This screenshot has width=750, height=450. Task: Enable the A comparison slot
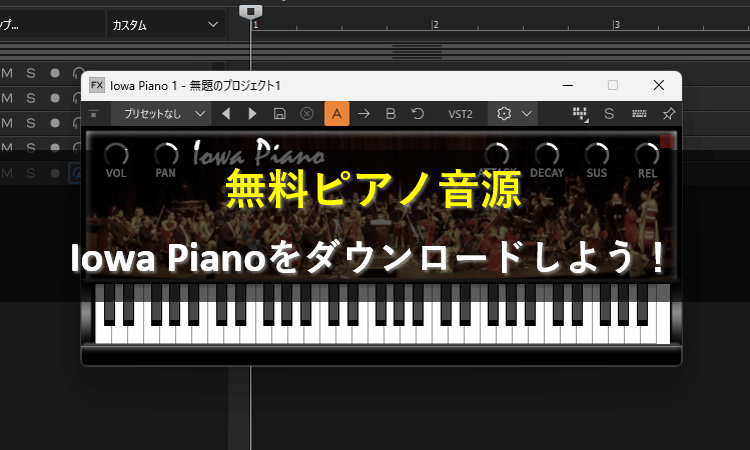[x=336, y=114]
